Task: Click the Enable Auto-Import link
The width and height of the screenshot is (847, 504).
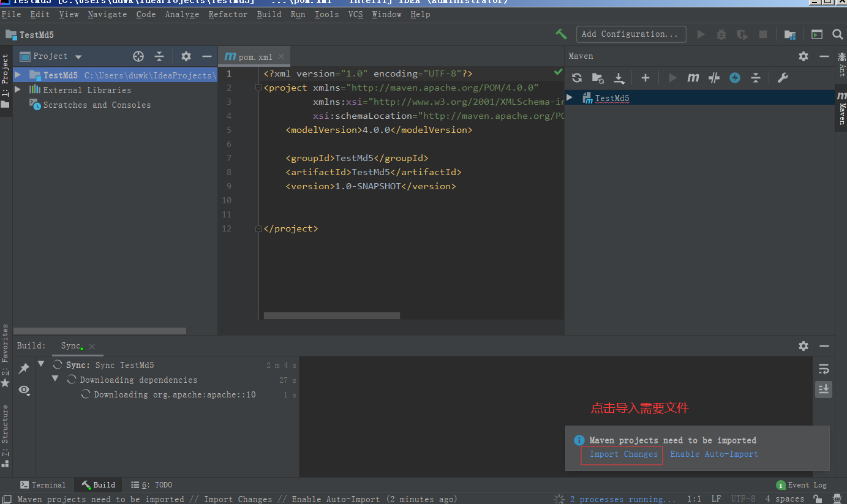Action: (714, 454)
